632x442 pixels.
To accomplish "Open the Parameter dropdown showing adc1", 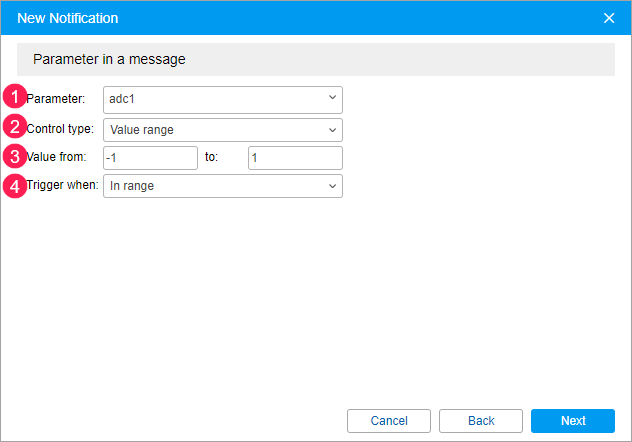I will pyautogui.click(x=222, y=99).
